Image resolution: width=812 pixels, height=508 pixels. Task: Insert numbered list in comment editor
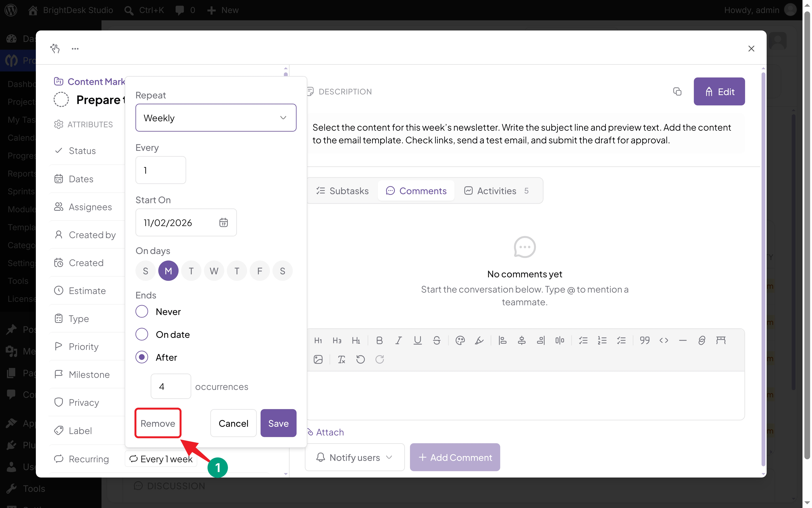coord(602,340)
